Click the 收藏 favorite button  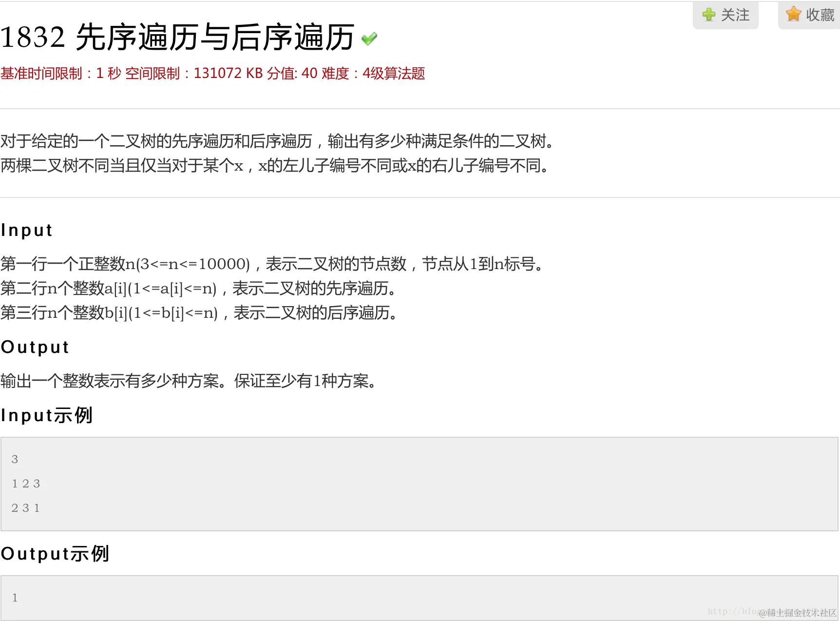[x=809, y=15]
